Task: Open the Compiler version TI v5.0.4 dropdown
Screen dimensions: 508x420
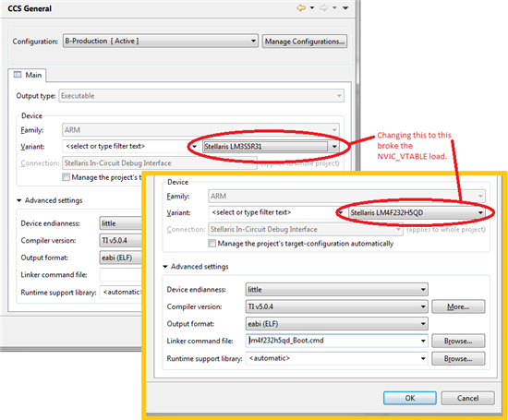Action: 336,306
